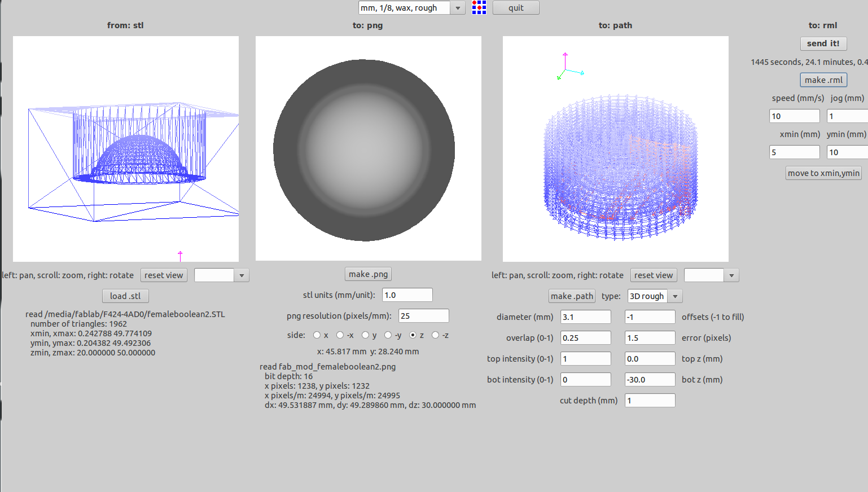Click the make .png button
Image resolution: width=868 pixels, height=492 pixels.
(x=368, y=274)
